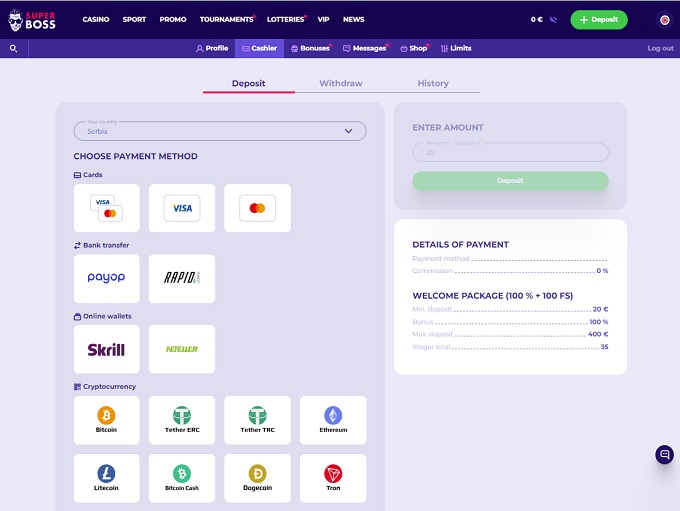Image resolution: width=680 pixels, height=511 pixels.
Task: Choose Dogecoin for deposit
Action: pyautogui.click(x=257, y=478)
